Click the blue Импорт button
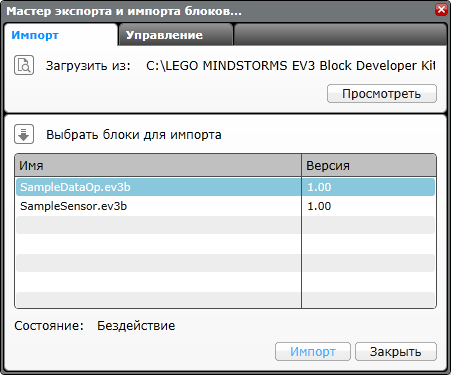The width and height of the screenshot is (451, 375). coord(313,351)
